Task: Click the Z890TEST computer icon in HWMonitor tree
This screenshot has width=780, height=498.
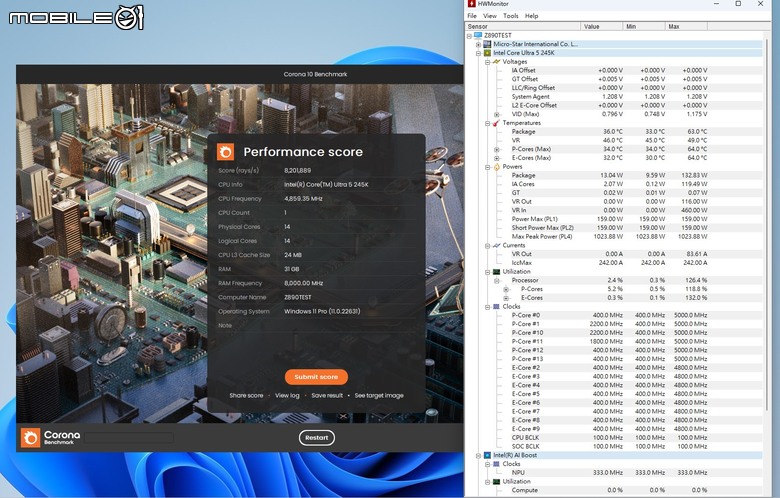Action: (x=478, y=35)
